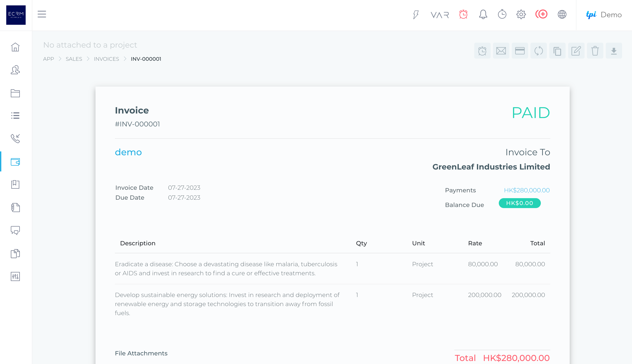Click the File Attachments heading
Viewport: 632px width, 364px height.
click(141, 353)
